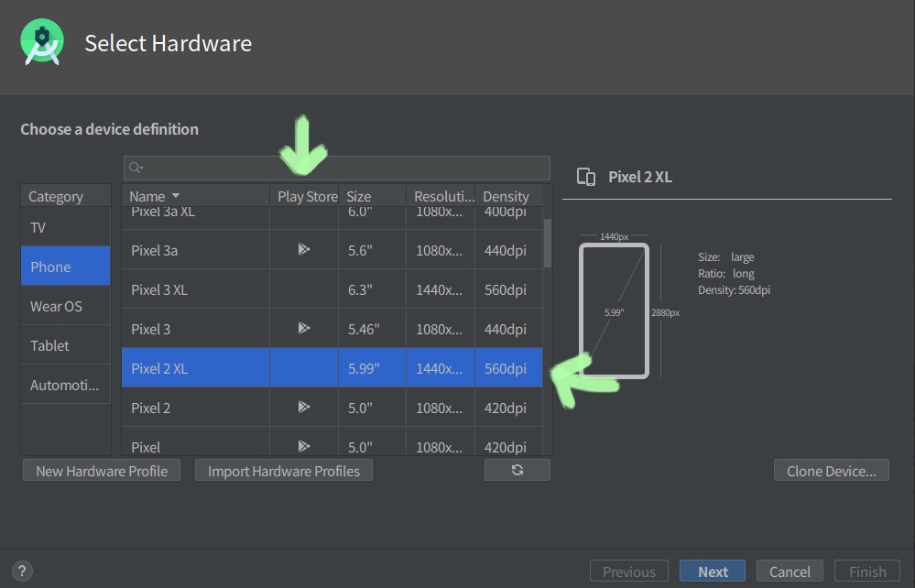Click the Play Store icon for Pixel 3
915x588 pixels.
tap(304, 329)
